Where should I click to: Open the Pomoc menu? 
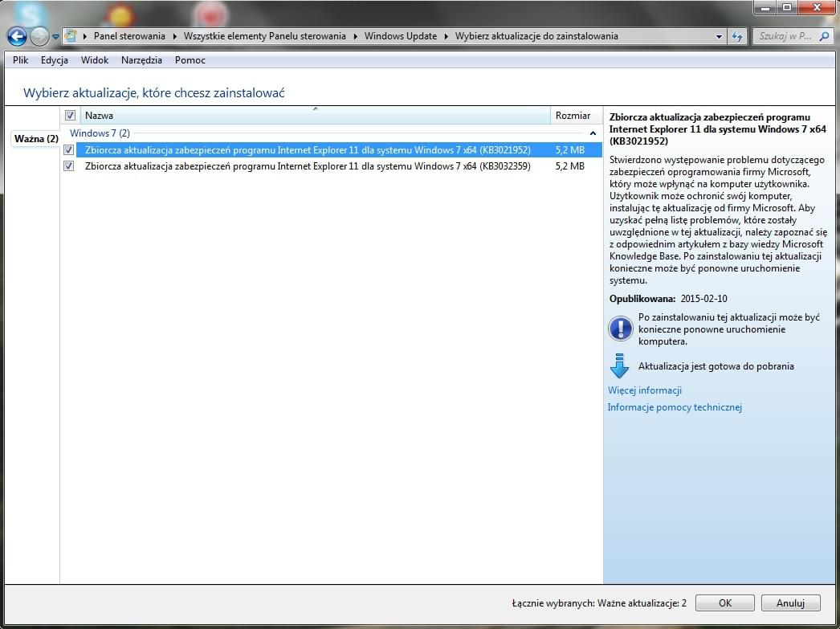click(190, 60)
